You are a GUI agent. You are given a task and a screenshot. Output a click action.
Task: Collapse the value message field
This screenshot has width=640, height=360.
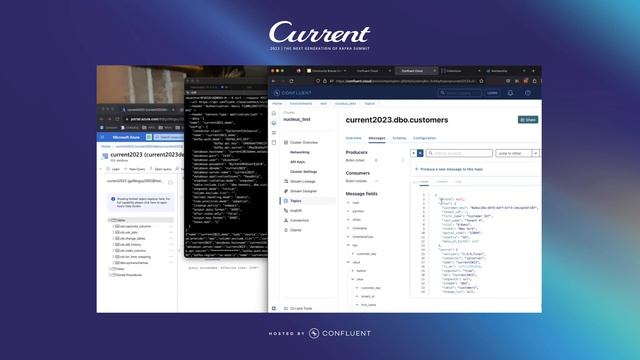[x=349, y=262]
